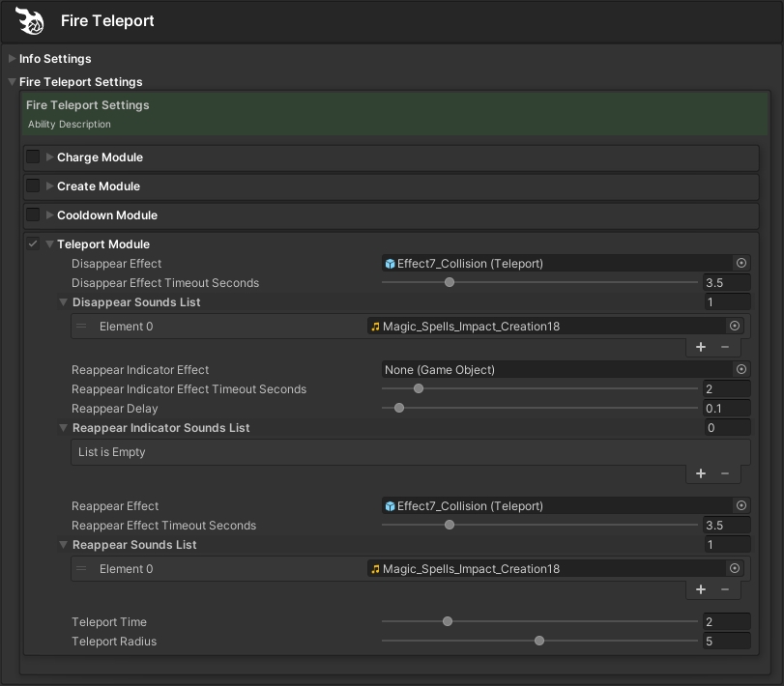Screen dimensions: 784x686
Task: Add element to Reappear Sounds List
Action: coord(701,589)
